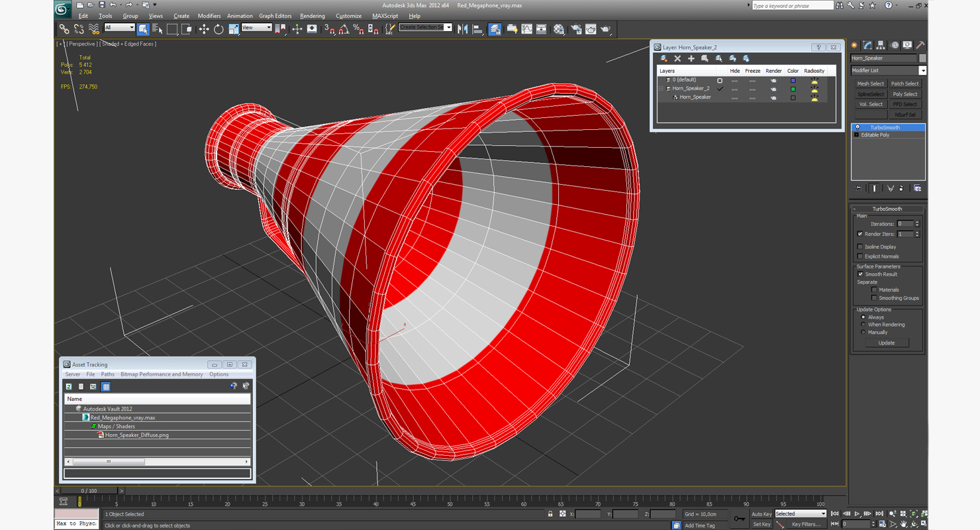Screen dimensions: 980x530
Task: Open the Modifiers menu
Action: point(209,16)
